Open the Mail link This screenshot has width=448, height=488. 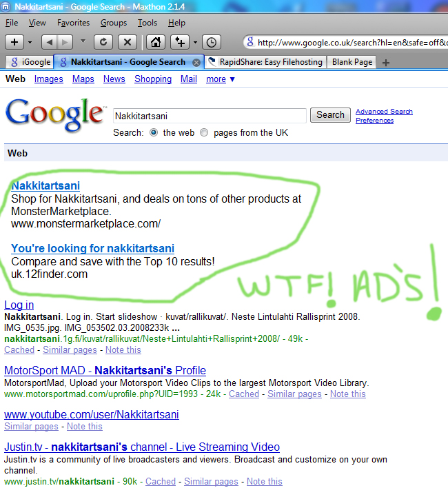point(189,79)
